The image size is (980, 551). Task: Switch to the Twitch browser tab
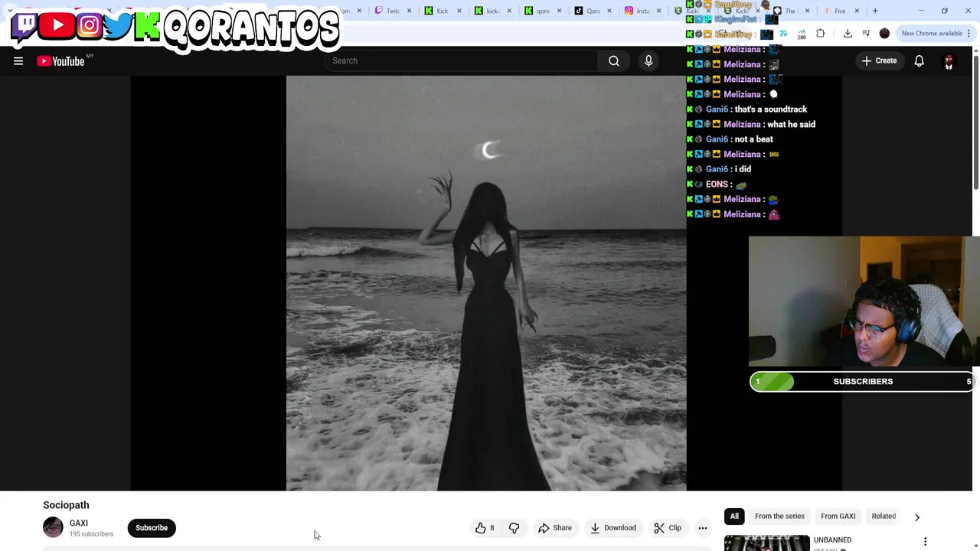pos(392,11)
